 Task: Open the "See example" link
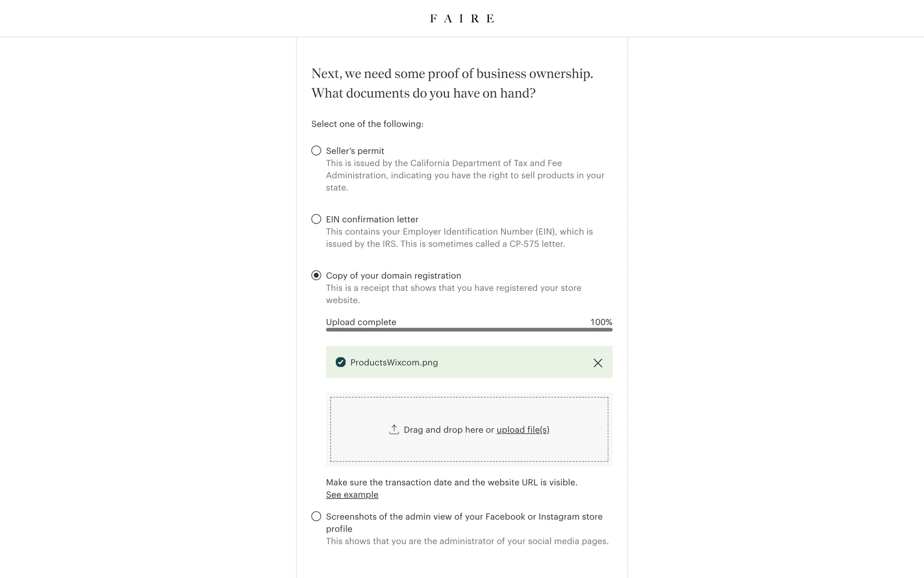pyautogui.click(x=352, y=495)
